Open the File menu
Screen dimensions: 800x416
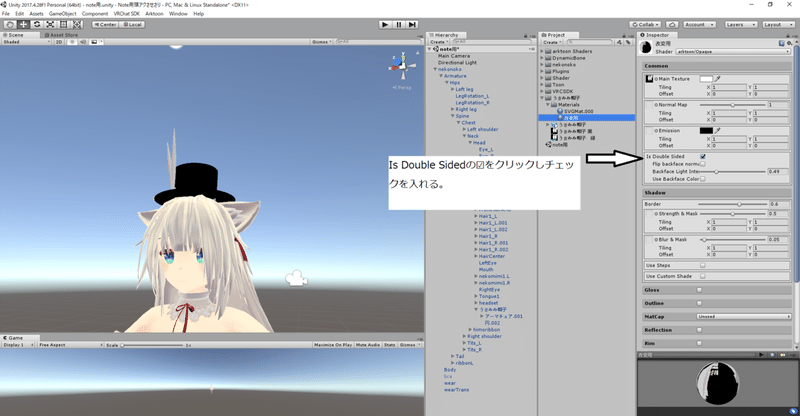pyautogui.click(x=6, y=14)
